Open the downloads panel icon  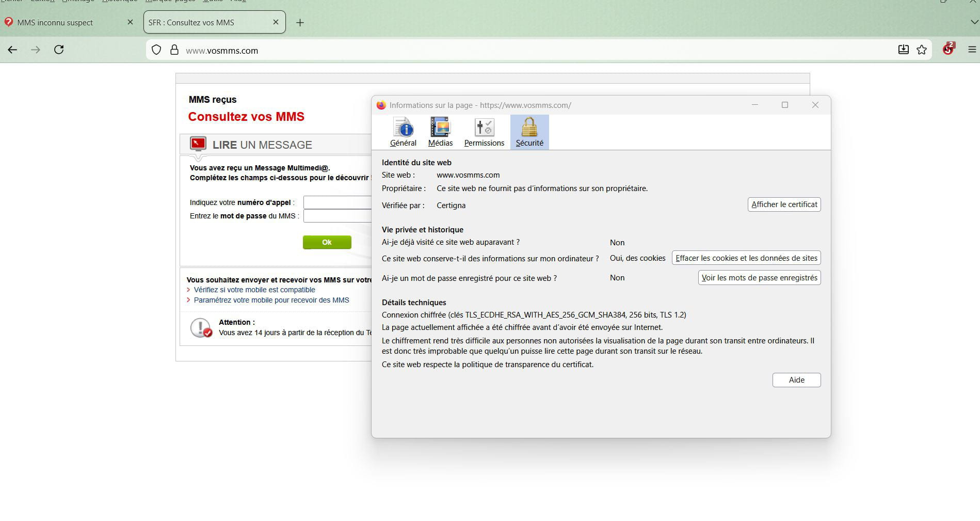pos(903,50)
